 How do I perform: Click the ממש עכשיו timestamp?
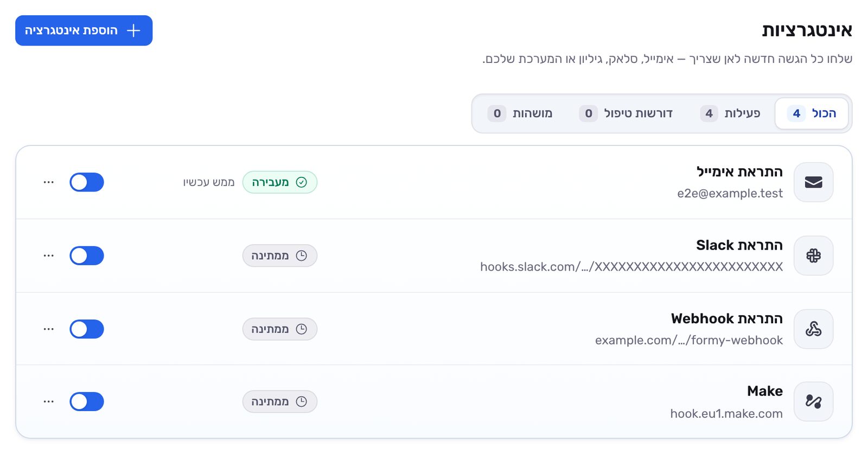(209, 182)
